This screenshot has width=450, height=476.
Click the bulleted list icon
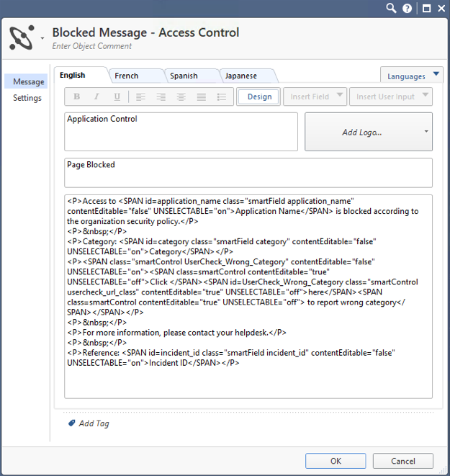coord(222,96)
